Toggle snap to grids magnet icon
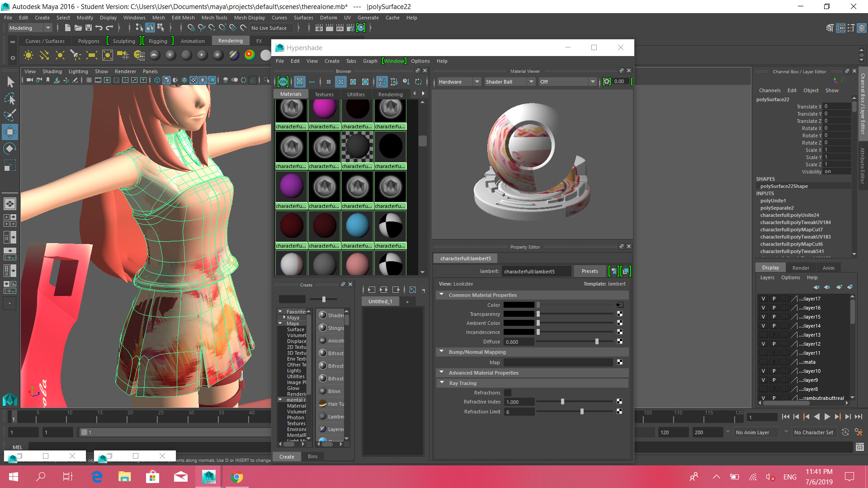 point(192,28)
